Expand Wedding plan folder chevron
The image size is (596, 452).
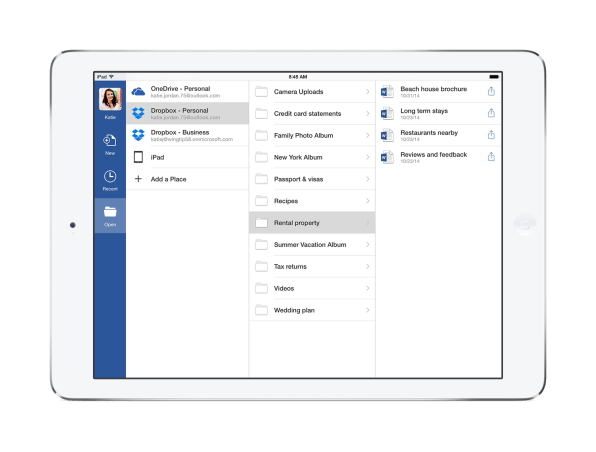pos(368,310)
